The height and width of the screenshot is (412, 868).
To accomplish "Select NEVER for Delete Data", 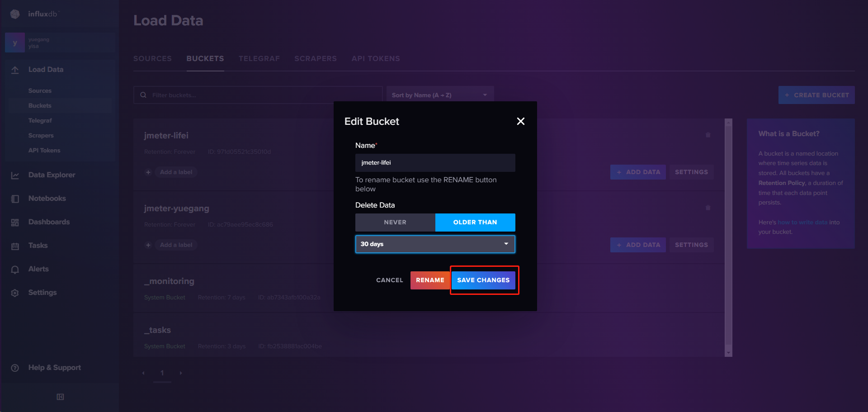I will [395, 223].
